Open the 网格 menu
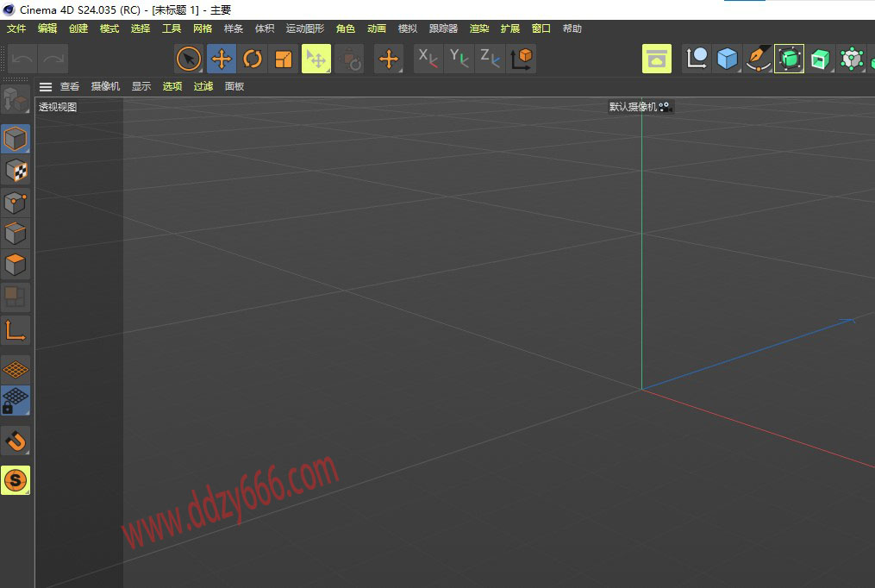The height and width of the screenshot is (588, 875). pos(203,28)
